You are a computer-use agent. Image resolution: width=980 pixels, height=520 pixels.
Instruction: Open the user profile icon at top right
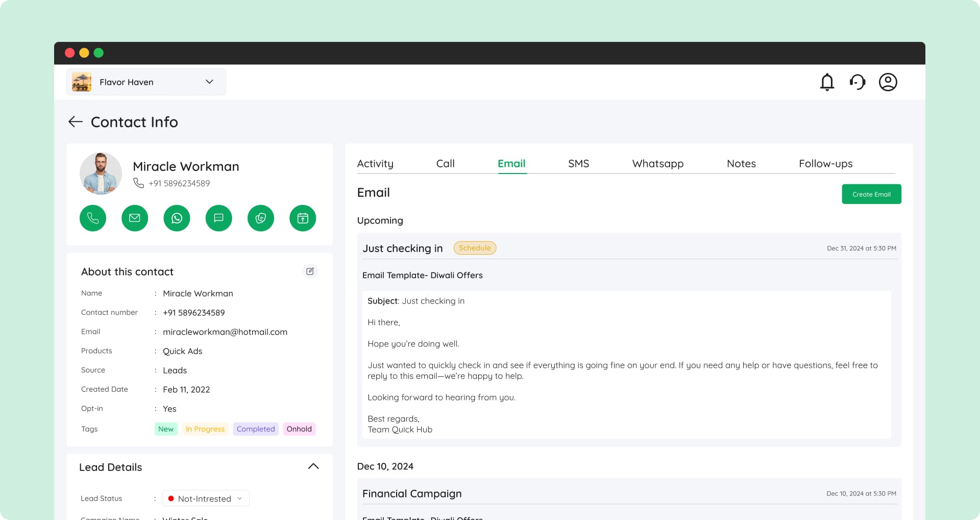point(888,82)
